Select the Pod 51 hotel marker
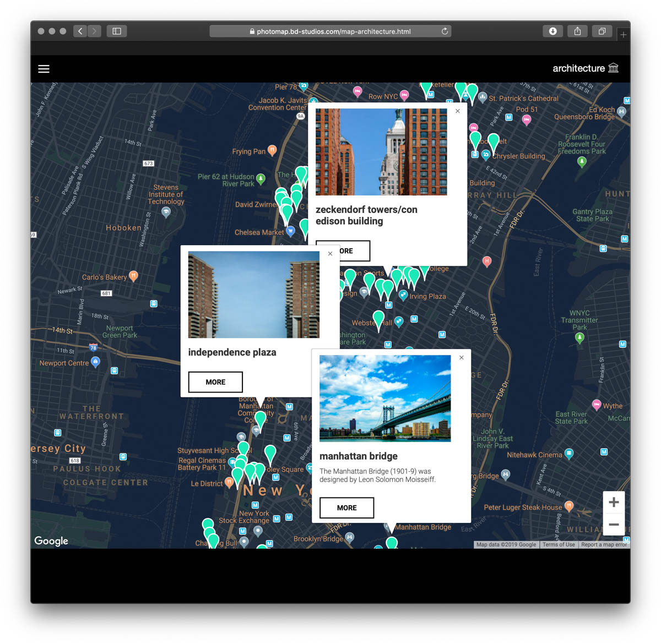661x644 pixels. tap(527, 120)
